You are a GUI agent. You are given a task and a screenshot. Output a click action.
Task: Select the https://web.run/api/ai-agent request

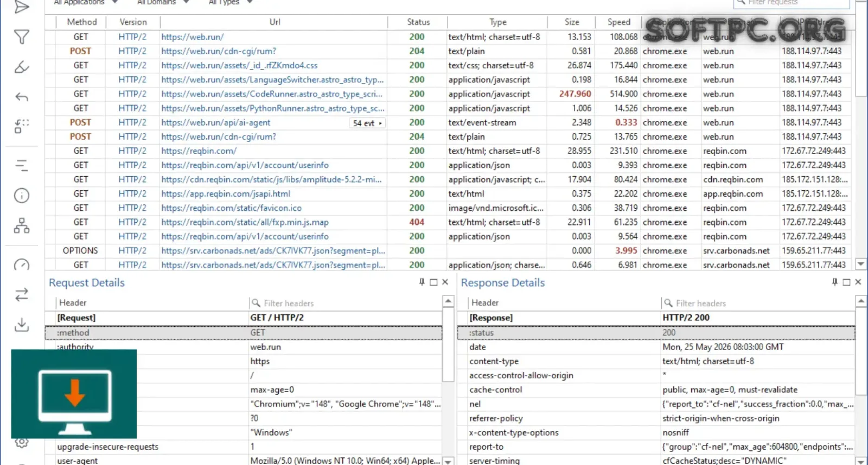(215, 122)
